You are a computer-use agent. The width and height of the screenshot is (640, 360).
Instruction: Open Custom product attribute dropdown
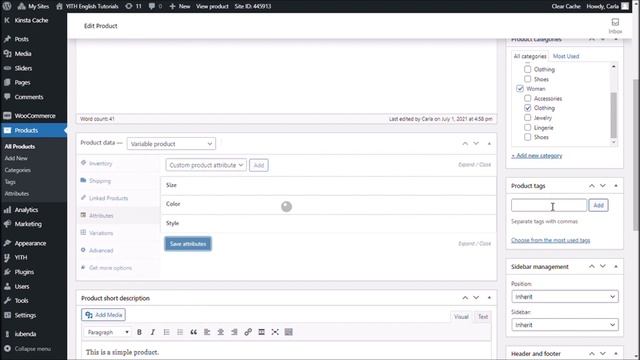[206, 165]
